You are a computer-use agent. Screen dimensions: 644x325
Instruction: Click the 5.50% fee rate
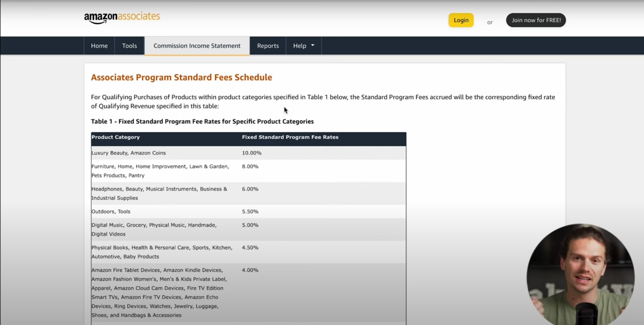[x=250, y=211]
